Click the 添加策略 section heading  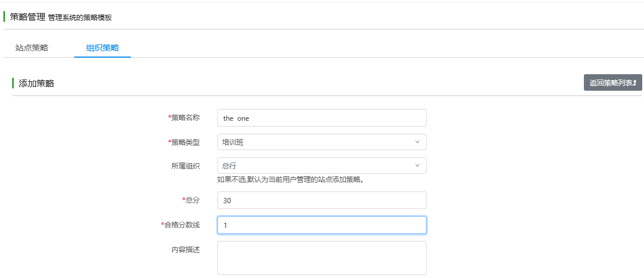tap(37, 84)
